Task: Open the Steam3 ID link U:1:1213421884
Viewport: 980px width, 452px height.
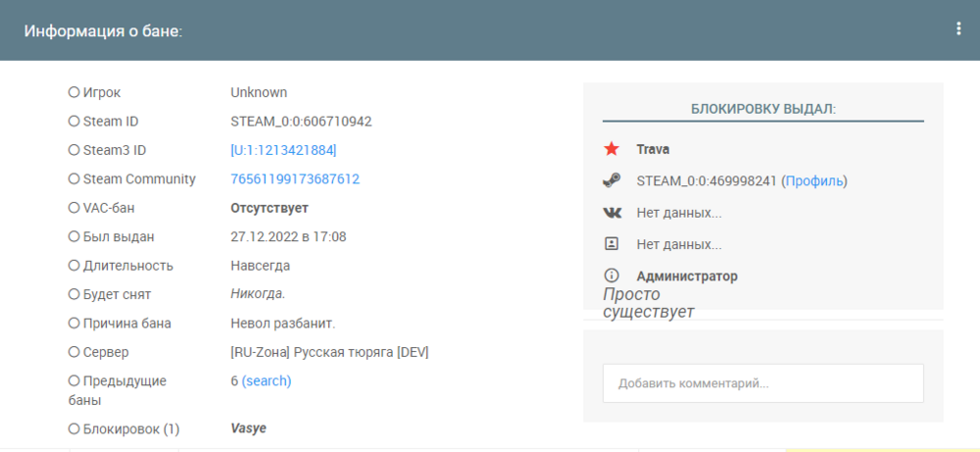Action: point(283,150)
